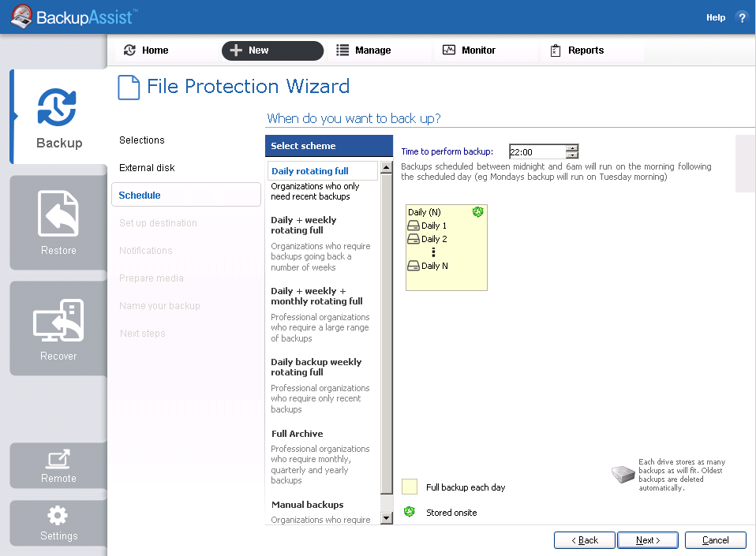Go to the Name your backup step
Viewport: 756px width, 556px height.
coord(159,306)
